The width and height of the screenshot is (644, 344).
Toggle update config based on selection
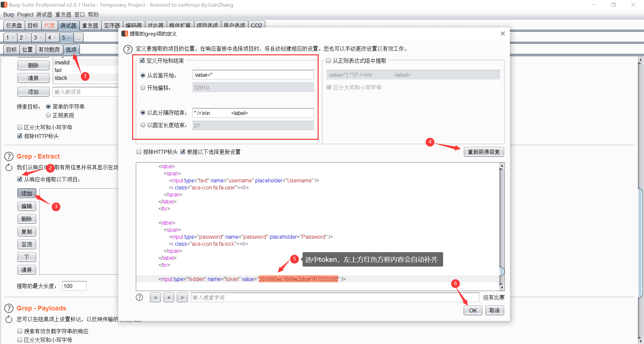[183, 152]
